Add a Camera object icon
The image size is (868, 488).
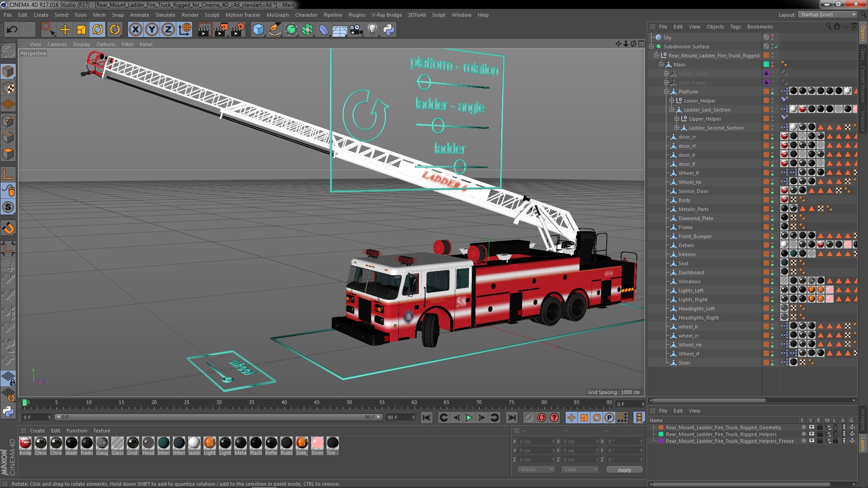pyautogui.click(x=356, y=30)
